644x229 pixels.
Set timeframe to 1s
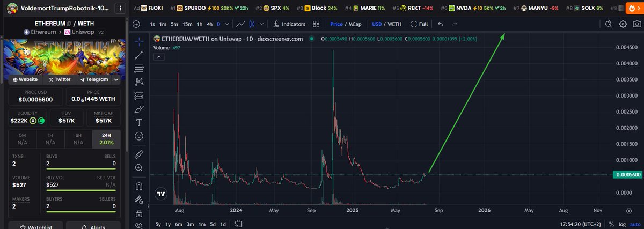(152, 24)
